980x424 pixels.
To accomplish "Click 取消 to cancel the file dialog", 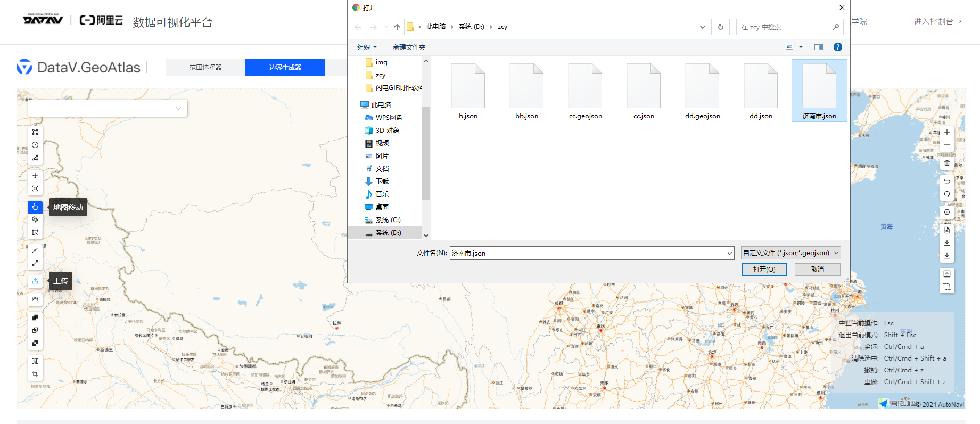I will pos(818,270).
